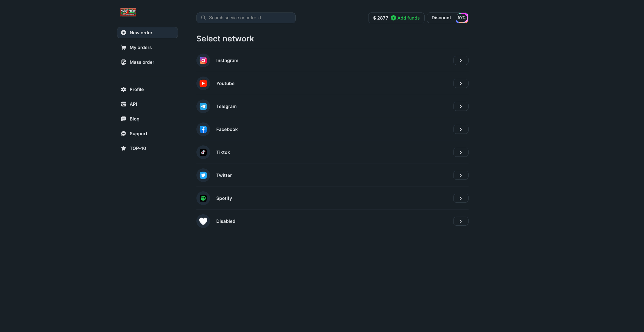Open the Spotify row chevron
Screen dimensions: 644x332
[x=461, y=198]
